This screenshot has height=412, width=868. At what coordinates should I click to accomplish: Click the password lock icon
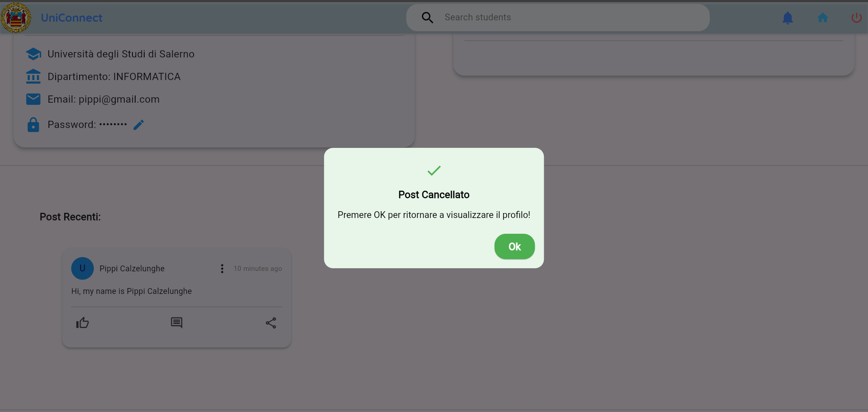click(33, 125)
